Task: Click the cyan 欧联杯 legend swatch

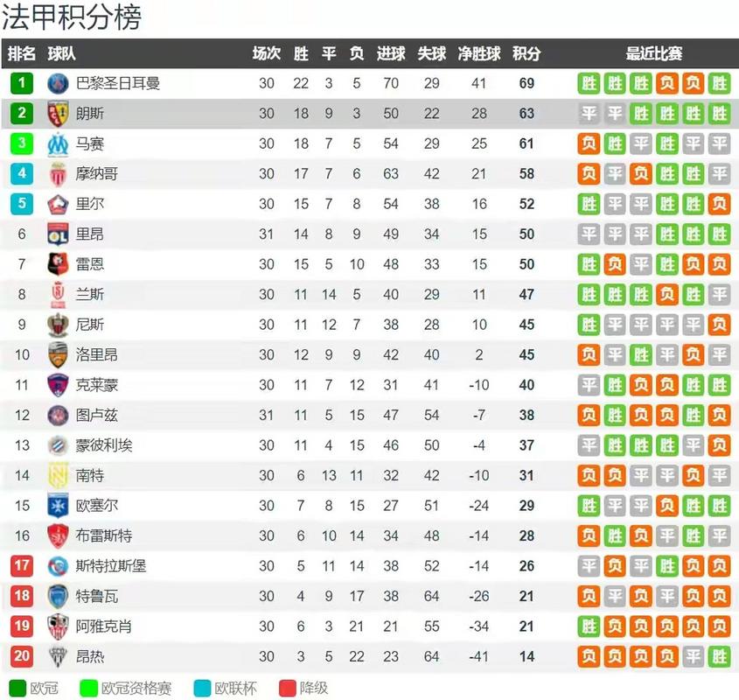Action: click(202, 689)
